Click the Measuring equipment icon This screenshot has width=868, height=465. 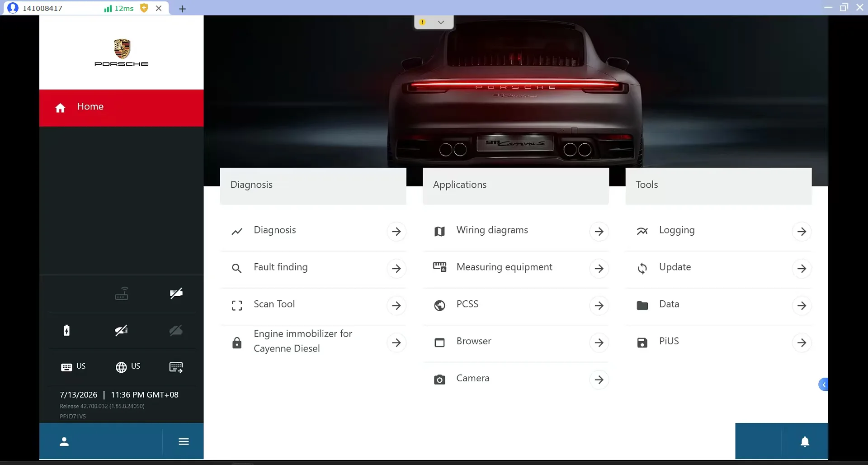point(439,267)
